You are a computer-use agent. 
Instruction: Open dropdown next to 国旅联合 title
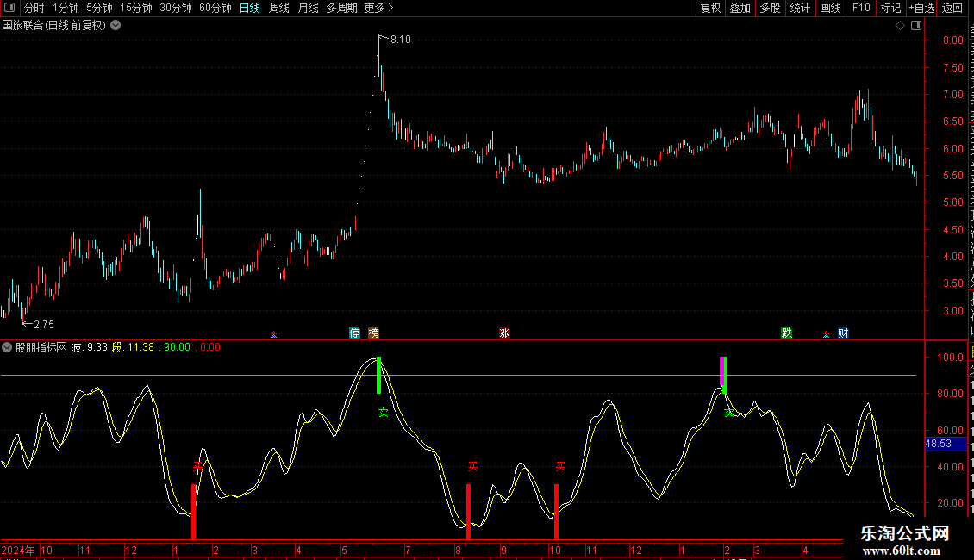click(x=116, y=26)
